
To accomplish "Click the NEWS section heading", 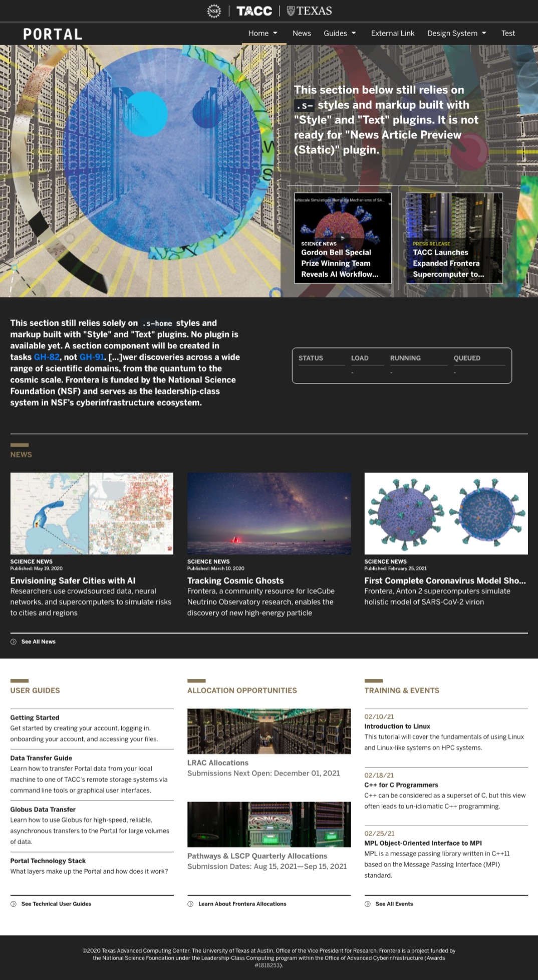I will click(x=21, y=454).
